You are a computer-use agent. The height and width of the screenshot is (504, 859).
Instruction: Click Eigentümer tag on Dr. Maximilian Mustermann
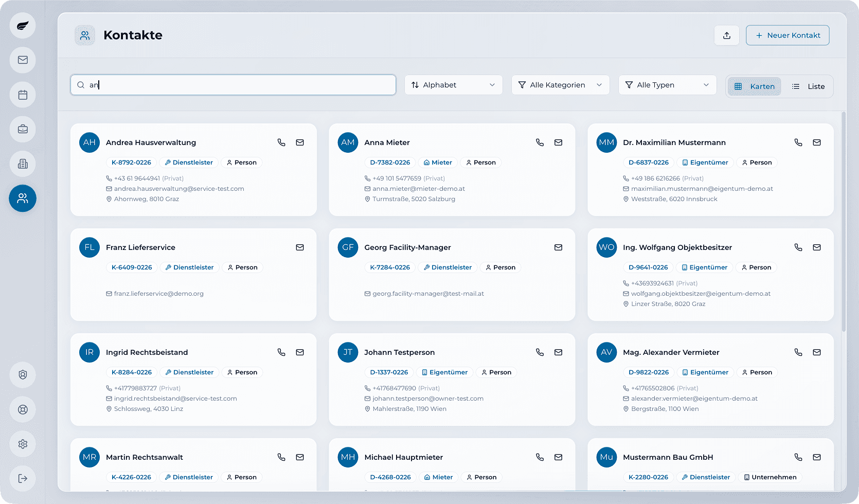click(x=705, y=163)
